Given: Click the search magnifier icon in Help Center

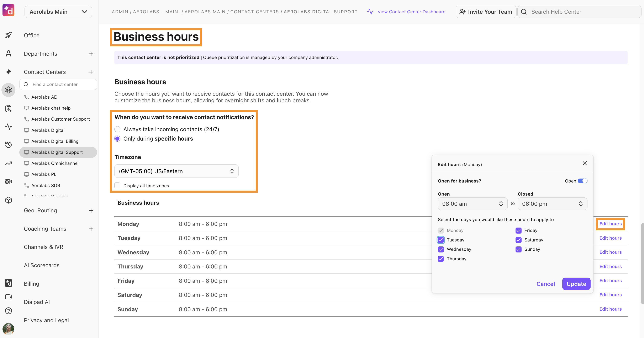Looking at the screenshot, I should (x=524, y=12).
